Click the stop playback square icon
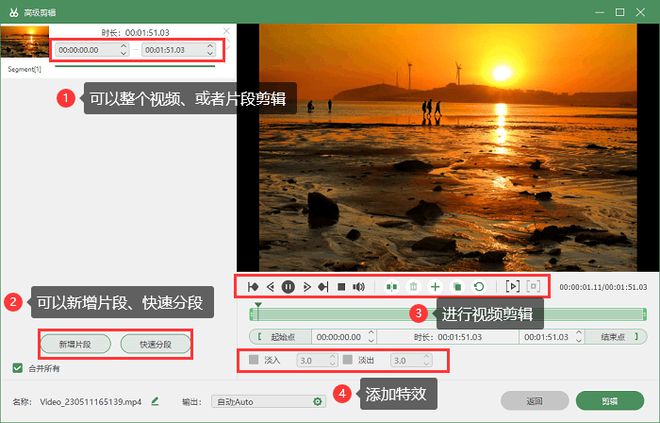The width and height of the screenshot is (660, 423). (341, 287)
